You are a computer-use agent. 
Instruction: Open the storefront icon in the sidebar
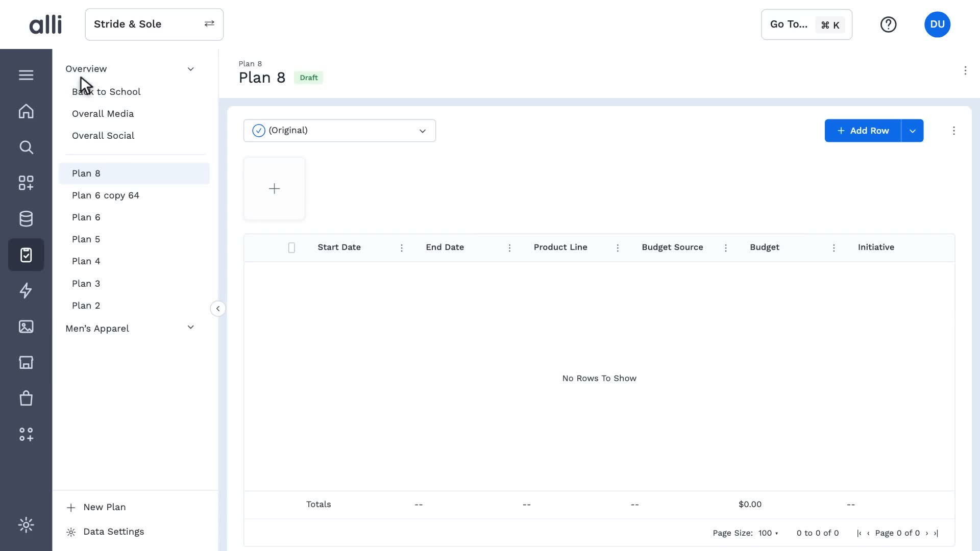(26, 362)
